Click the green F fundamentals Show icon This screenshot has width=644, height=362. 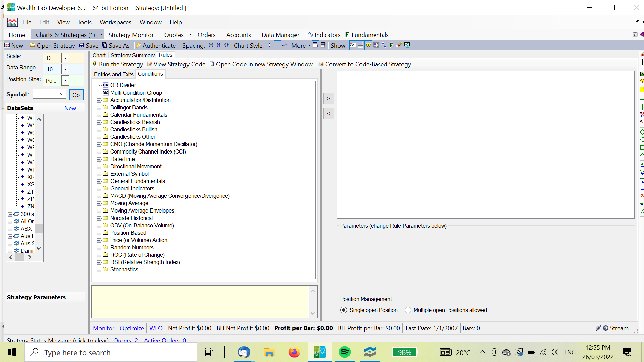click(391, 45)
